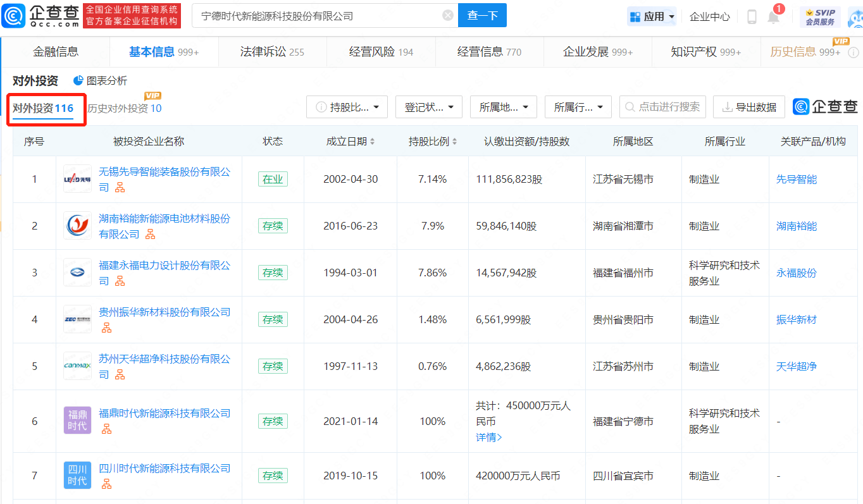Open 福鼎时代新能源科技有限公司 link
The image size is (863, 504).
tap(165, 413)
